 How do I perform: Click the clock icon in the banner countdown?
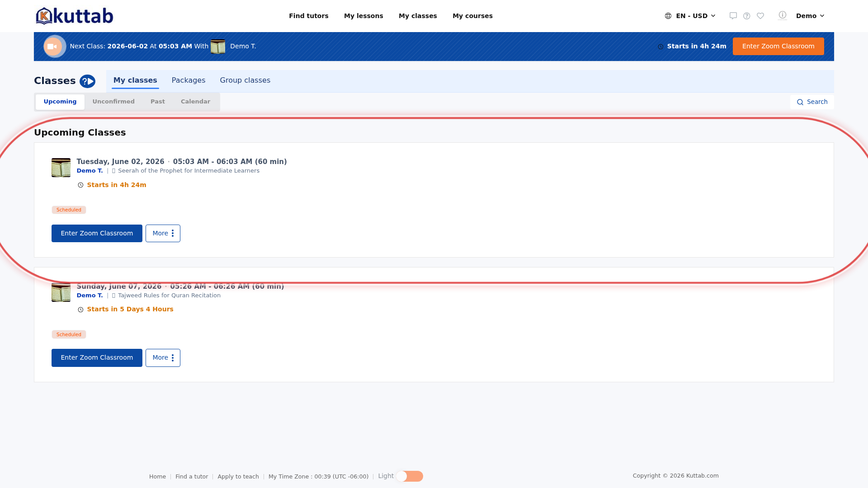pos(660,47)
